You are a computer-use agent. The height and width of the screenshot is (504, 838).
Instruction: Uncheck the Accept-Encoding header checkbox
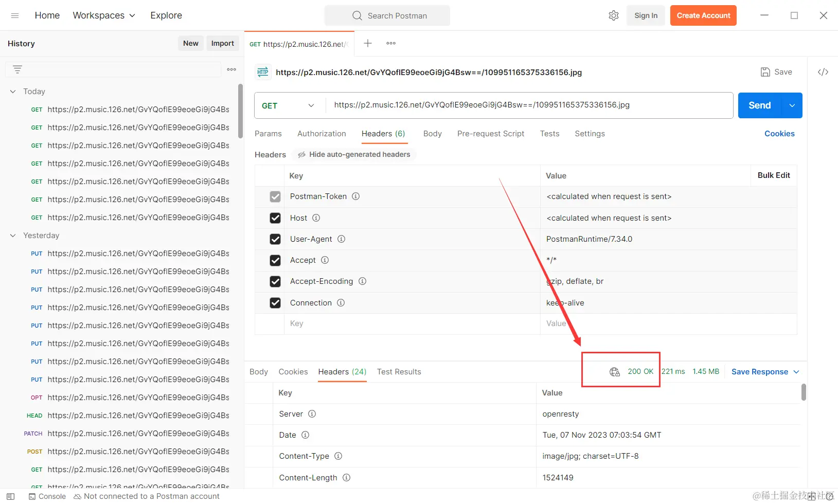[275, 281]
